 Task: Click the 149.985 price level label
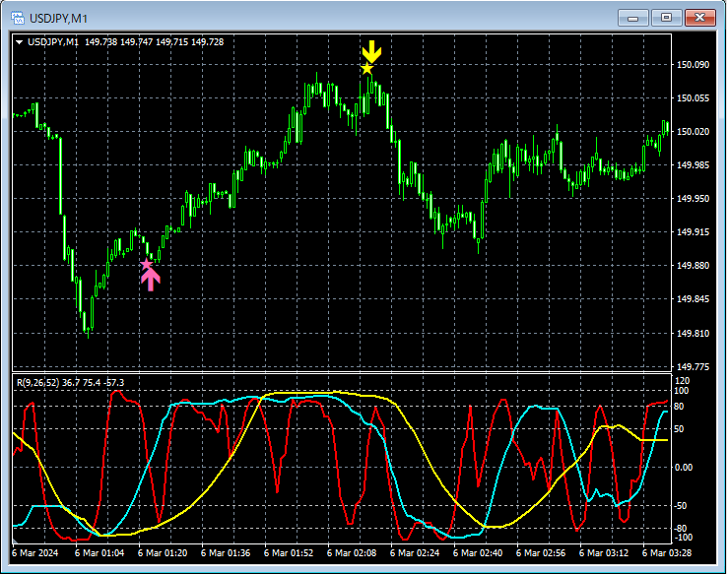[693, 165]
